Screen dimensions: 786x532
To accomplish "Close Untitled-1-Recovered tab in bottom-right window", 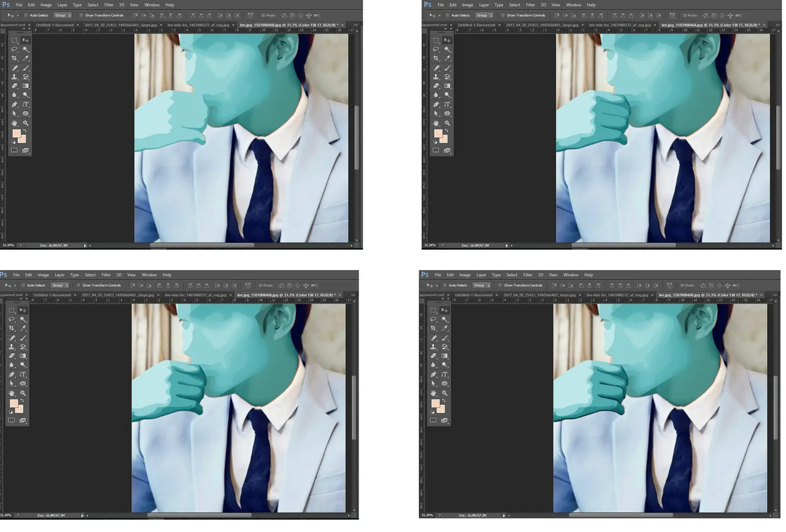I will click(x=497, y=295).
